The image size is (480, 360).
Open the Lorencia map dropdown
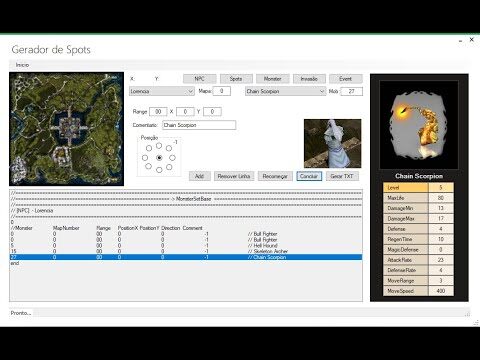click(x=162, y=91)
